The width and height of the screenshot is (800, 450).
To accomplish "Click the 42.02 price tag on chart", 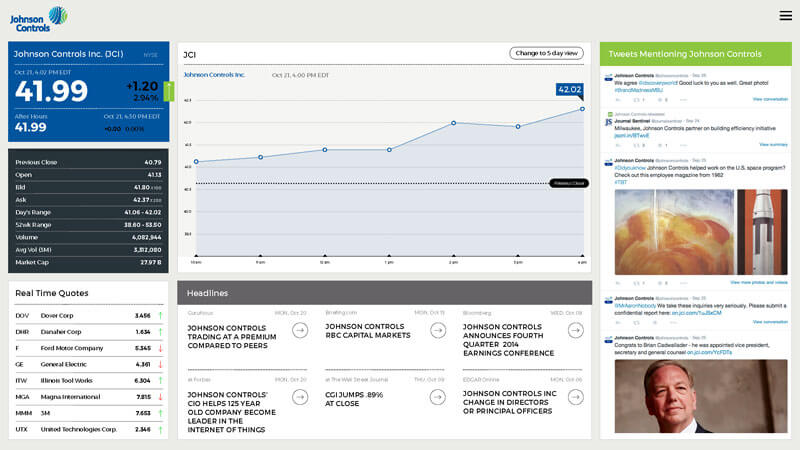I will click(569, 90).
